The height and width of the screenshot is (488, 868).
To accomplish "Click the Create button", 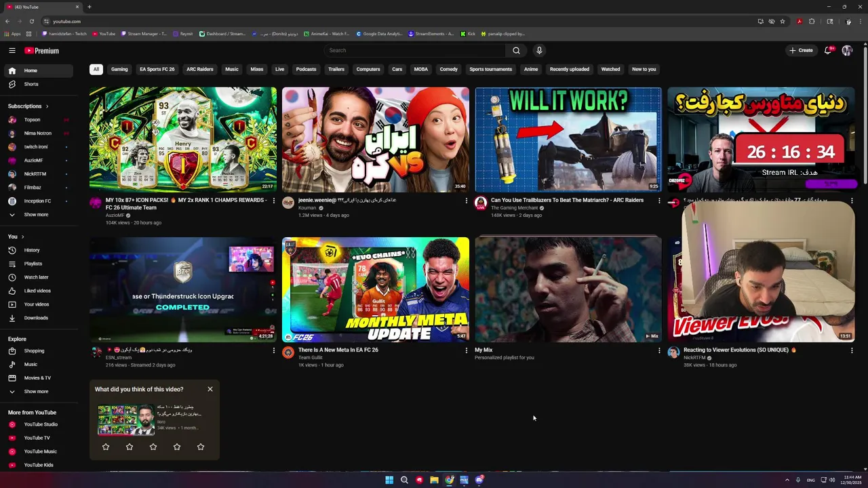I will coord(801,50).
